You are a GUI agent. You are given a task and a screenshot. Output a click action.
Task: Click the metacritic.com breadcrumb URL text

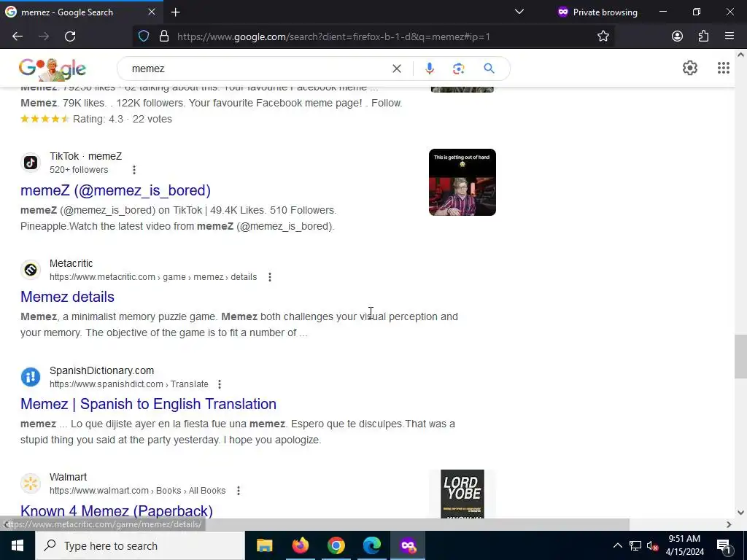pos(153,277)
